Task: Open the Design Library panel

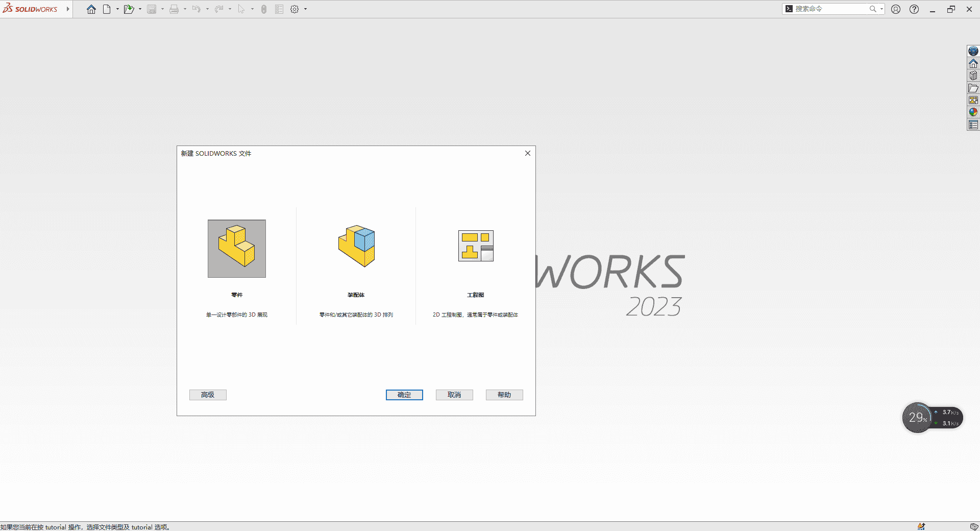Action: (973, 75)
